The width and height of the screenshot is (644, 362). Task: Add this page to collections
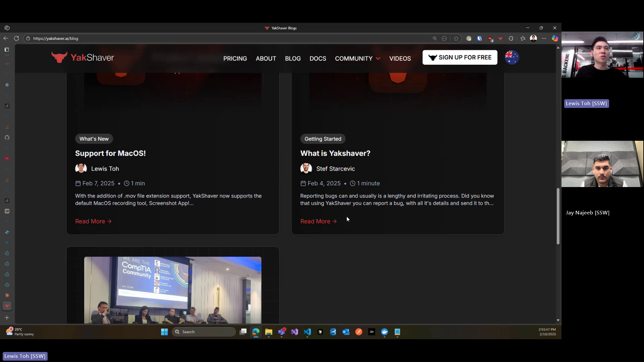[x=523, y=38]
